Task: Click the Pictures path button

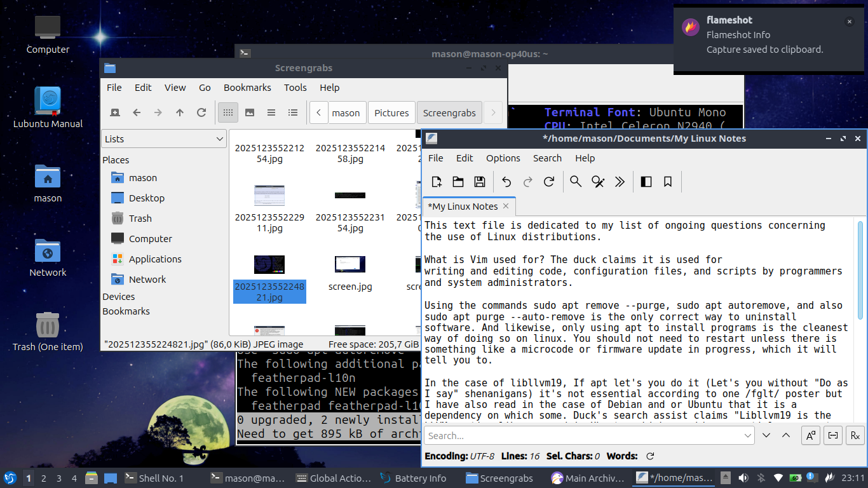Action: [x=391, y=112]
